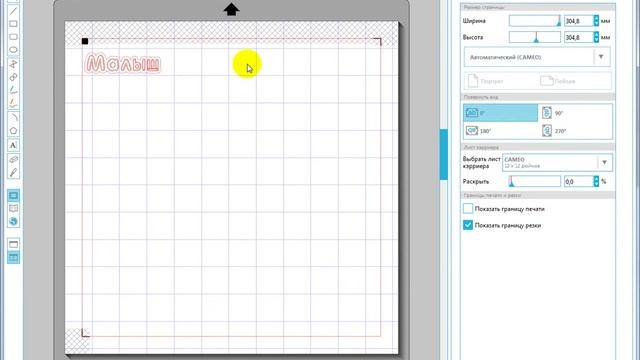Viewport: 640px width, 360px height.
Task: Click the Высота height slider
Action: point(535,37)
